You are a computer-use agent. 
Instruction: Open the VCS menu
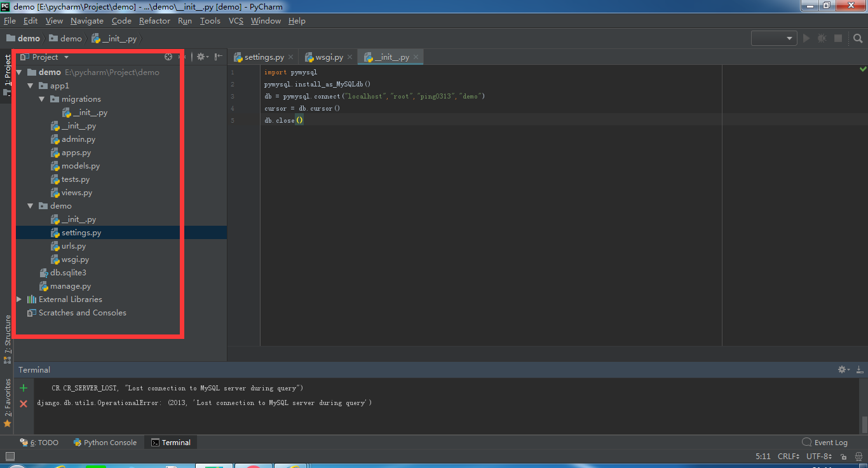(236, 21)
